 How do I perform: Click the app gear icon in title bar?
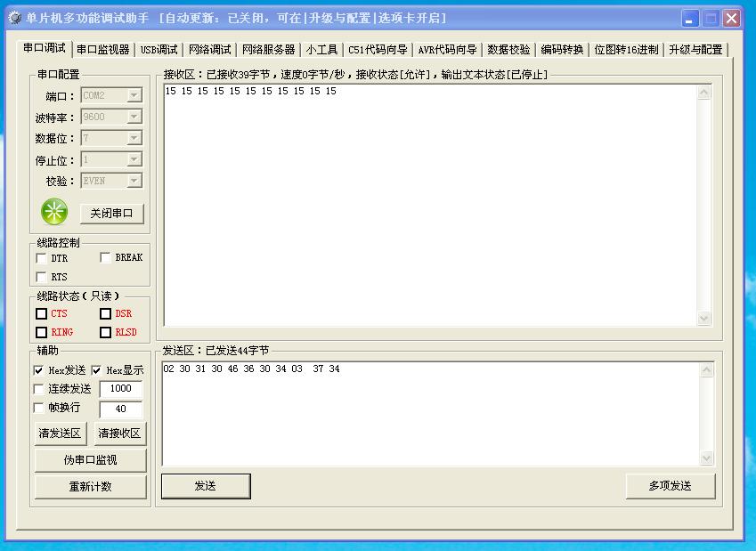tap(14, 18)
